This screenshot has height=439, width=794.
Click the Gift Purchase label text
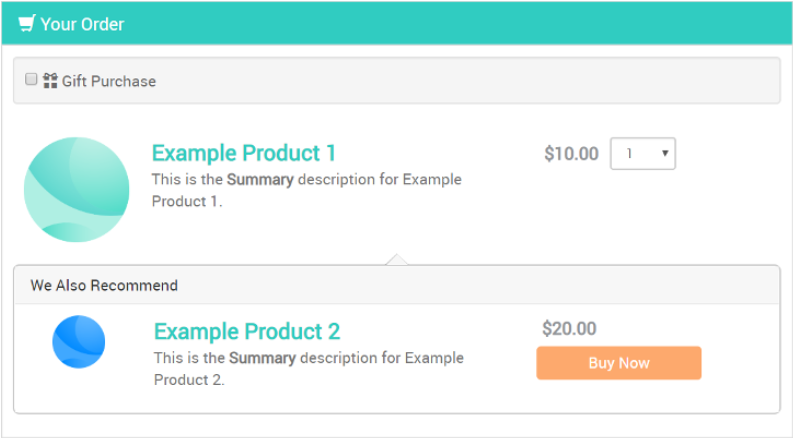[109, 81]
